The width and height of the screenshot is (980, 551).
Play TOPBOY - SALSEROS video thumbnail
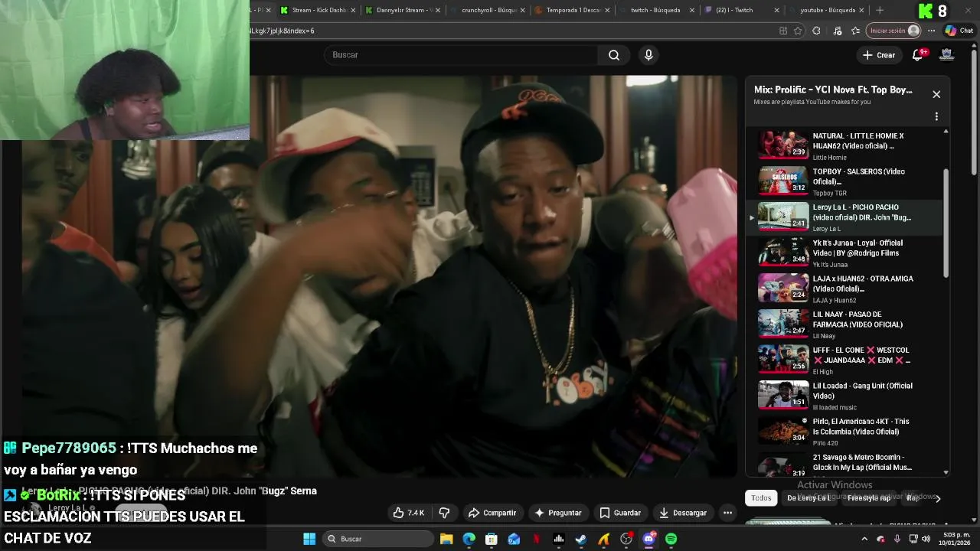click(782, 181)
